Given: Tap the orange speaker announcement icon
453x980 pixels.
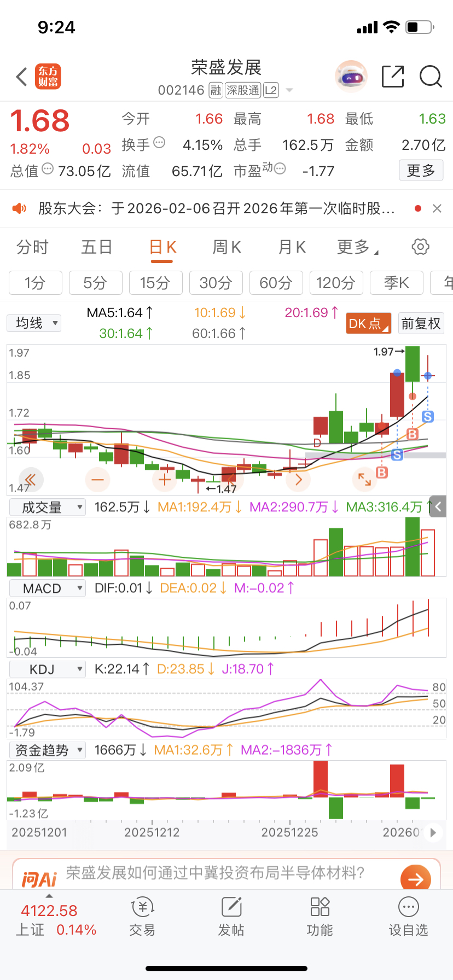Looking at the screenshot, I should point(19,208).
